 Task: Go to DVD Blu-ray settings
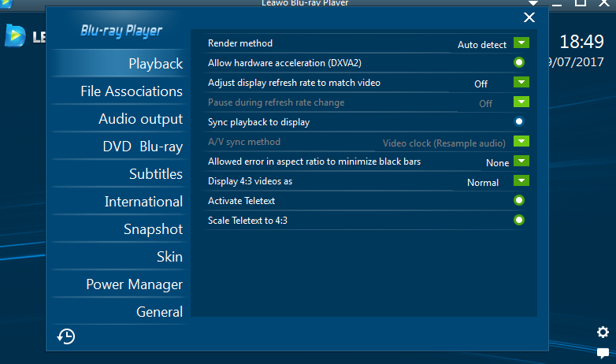click(142, 147)
